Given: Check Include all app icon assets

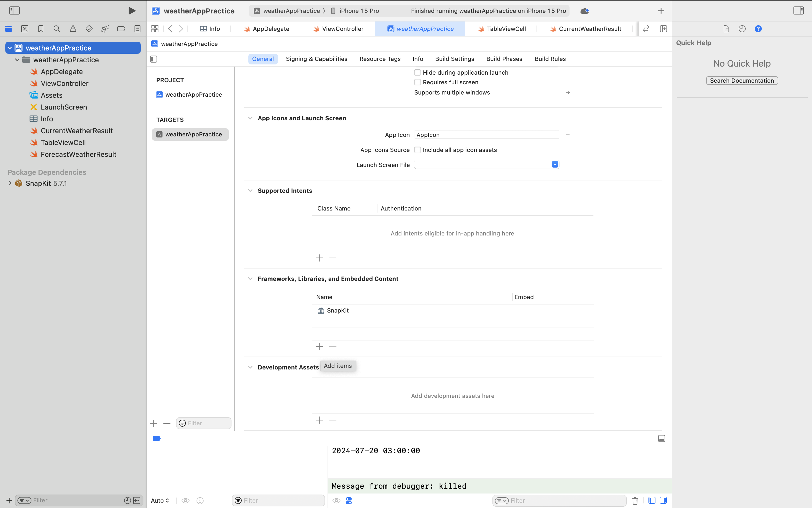Looking at the screenshot, I should tap(417, 150).
